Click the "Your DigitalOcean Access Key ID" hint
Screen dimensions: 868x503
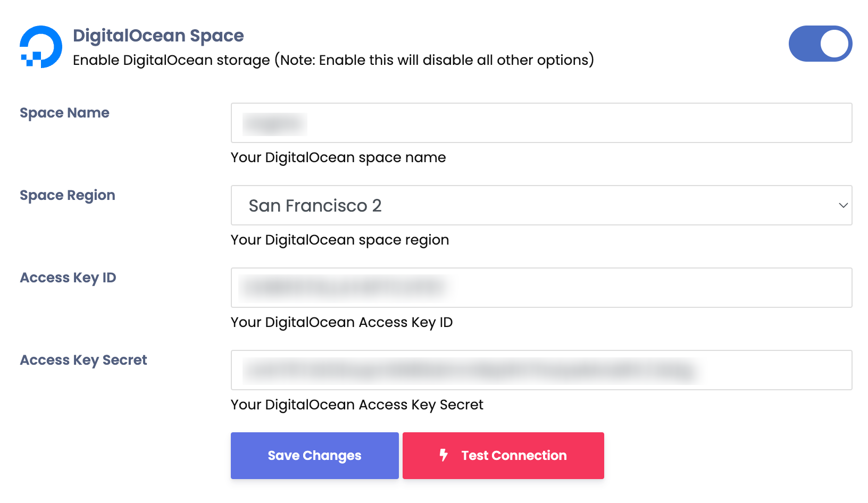pos(341,322)
